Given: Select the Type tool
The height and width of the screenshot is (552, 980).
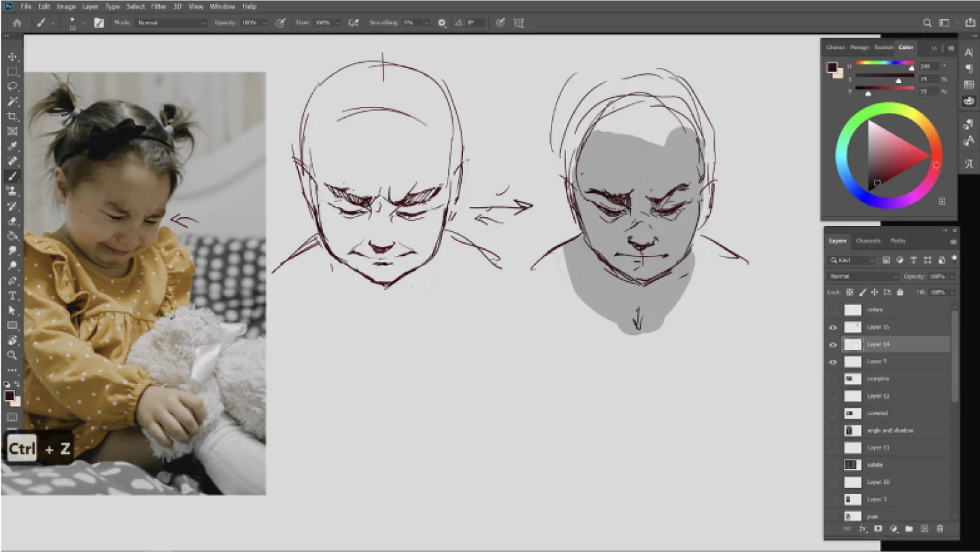Looking at the screenshot, I should (12, 295).
